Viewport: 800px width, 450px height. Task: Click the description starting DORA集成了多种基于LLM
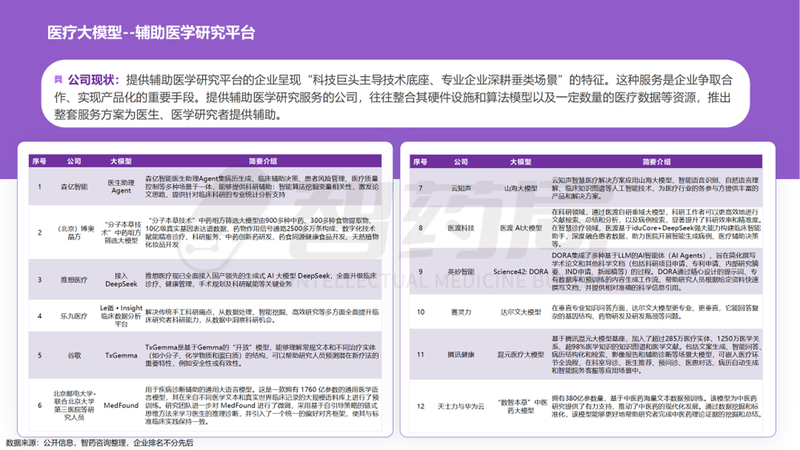pos(656,272)
